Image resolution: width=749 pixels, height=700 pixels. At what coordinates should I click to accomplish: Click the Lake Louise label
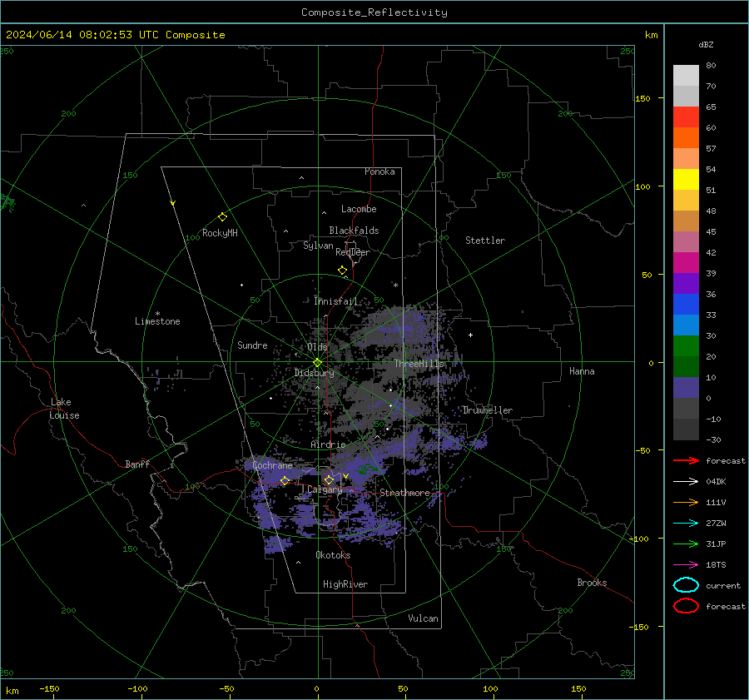coord(64,409)
